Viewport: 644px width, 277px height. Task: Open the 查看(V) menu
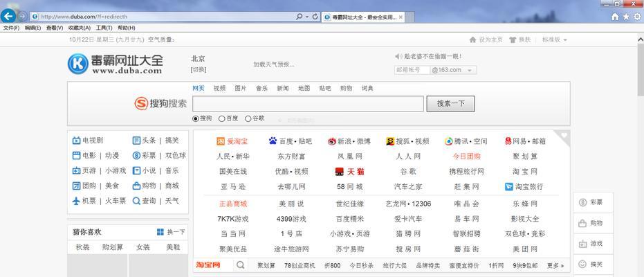[x=55, y=28]
